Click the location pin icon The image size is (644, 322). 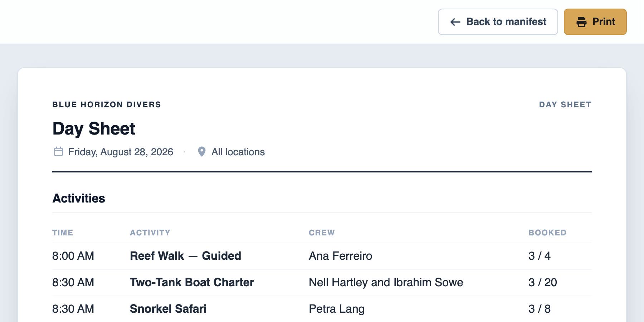tap(202, 152)
